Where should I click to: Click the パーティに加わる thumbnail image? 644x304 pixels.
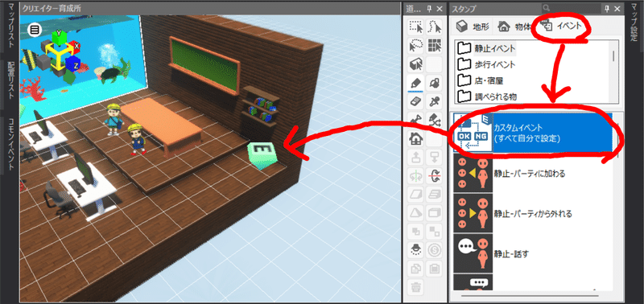pos(473,174)
